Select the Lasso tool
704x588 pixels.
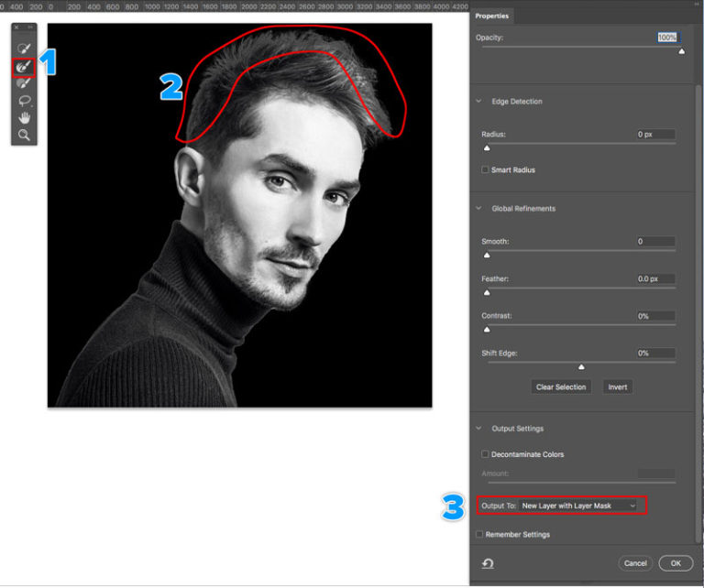point(25,101)
